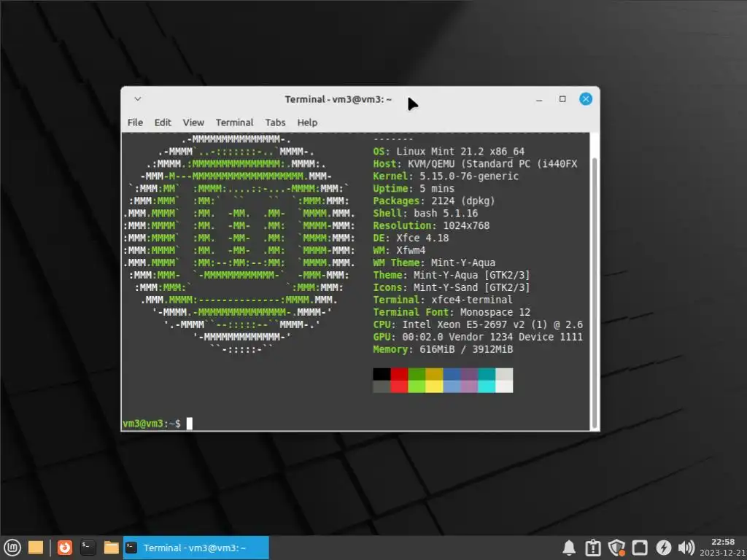This screenshot has width=747, height=560.
Task: Click the terminal prompt vm3@vm3:~$
Action: pos(152,424)
